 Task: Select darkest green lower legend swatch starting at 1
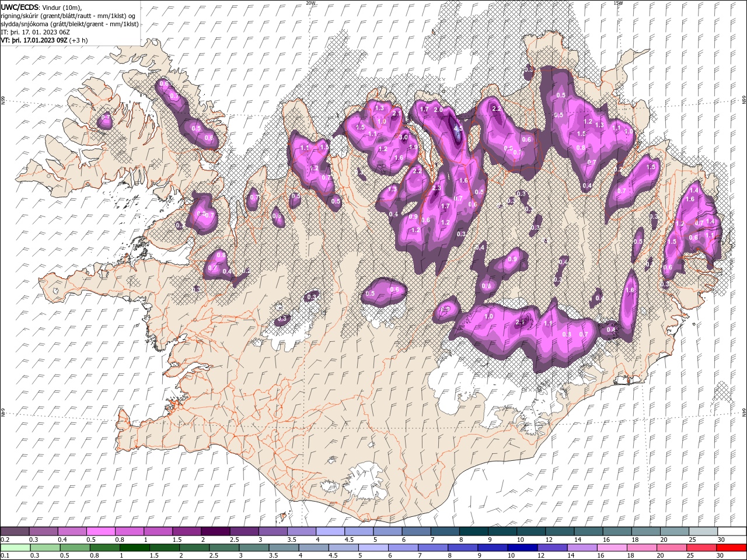click(135, 548)
